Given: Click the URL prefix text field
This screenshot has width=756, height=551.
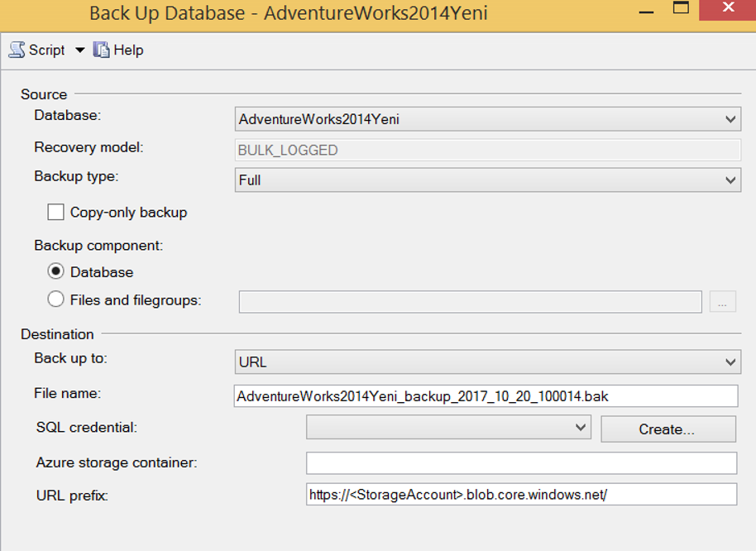Looking at the screenshot, I should pos(522,494).
